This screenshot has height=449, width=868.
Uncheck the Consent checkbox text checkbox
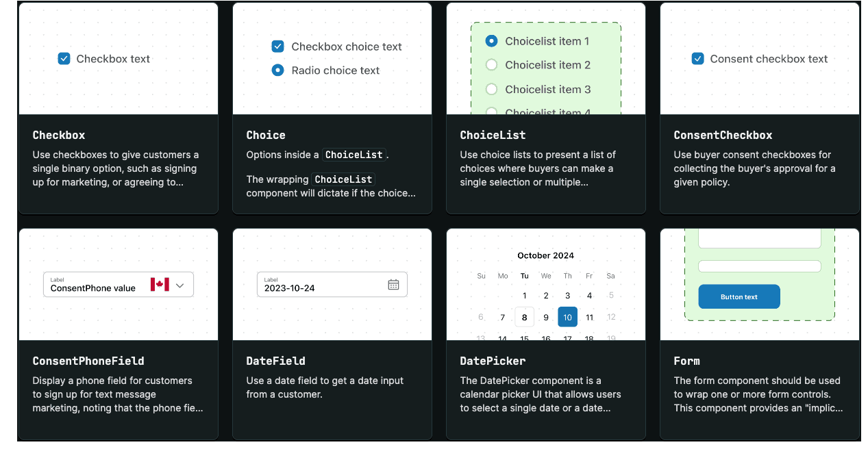pyautogui.click(x=697, y=59)
